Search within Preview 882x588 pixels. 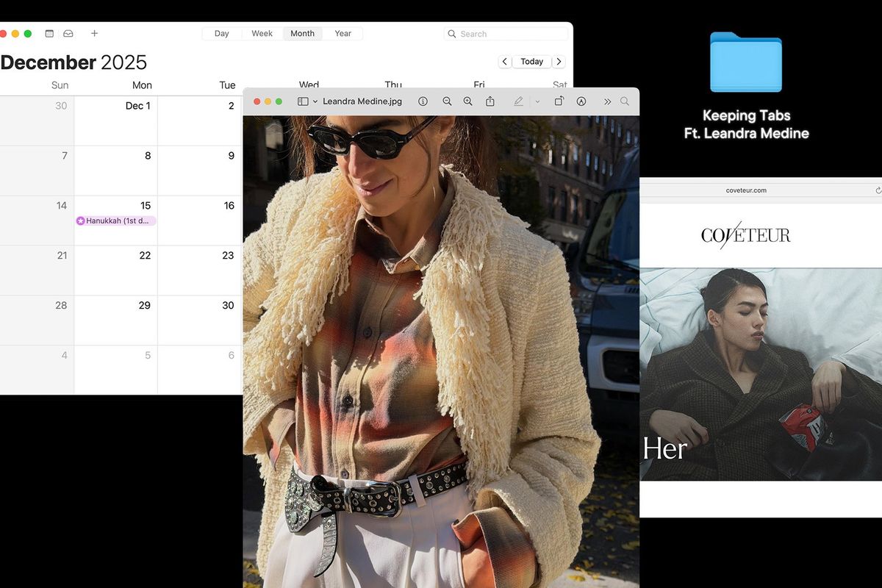point(624,101)
